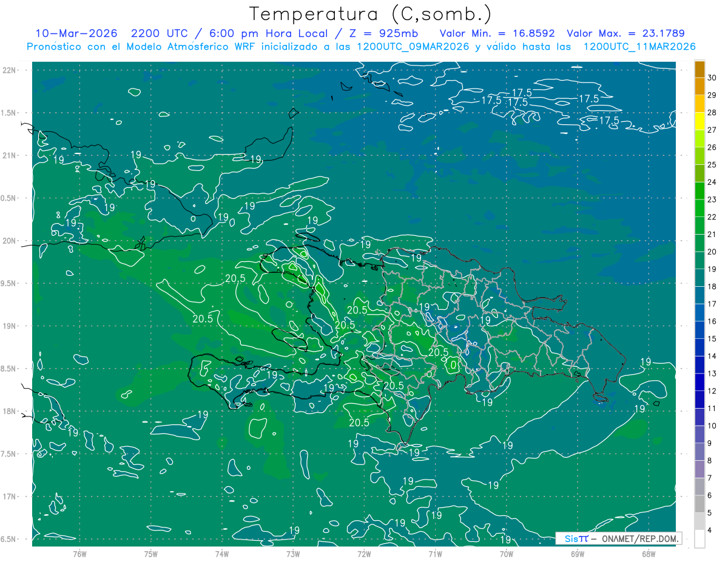The height and width of the screenshot is (562, 728).
Task: Click the "73W" longitude axis label
Action: tap(293, 554)
